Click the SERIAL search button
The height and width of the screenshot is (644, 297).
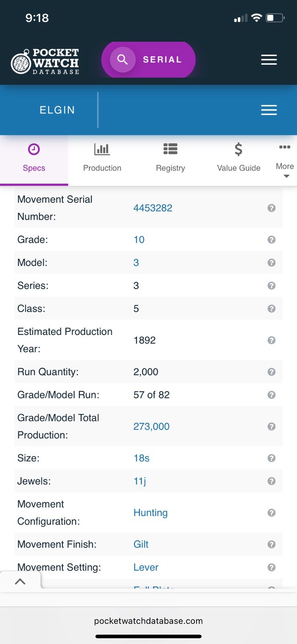[x=148, y=60]
